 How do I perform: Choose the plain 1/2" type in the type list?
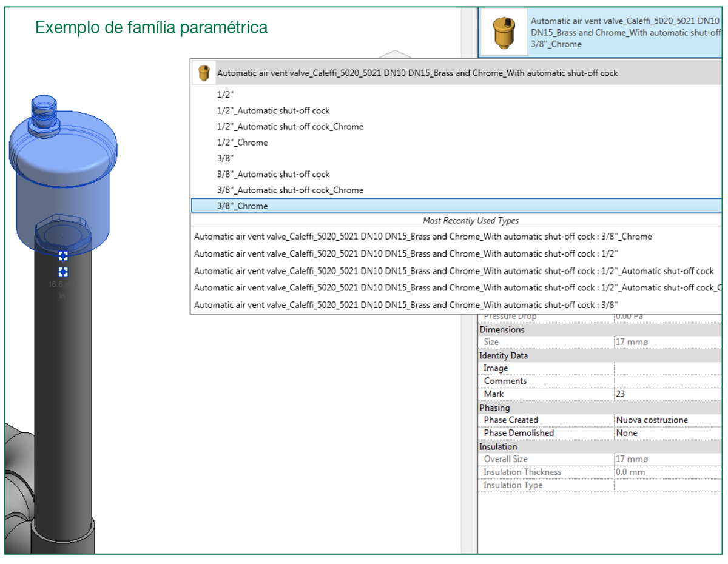(226, 95)
